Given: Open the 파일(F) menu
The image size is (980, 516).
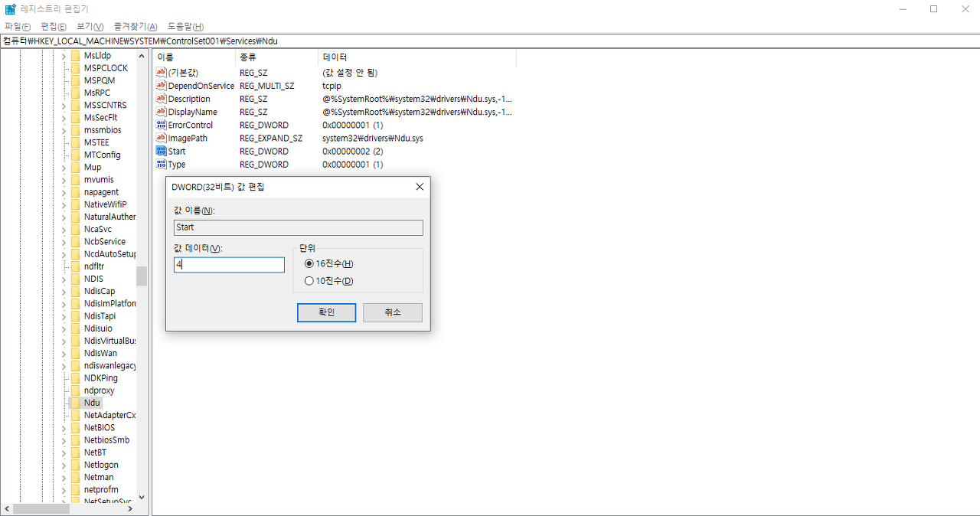Looking at the screenshot, I should (18, 27).
